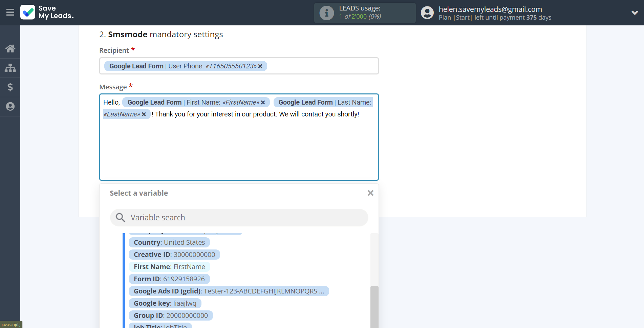This screenshot has width=644, height=328.
Task: Expand the account dropdown chevron
Action: click(635, 13)
